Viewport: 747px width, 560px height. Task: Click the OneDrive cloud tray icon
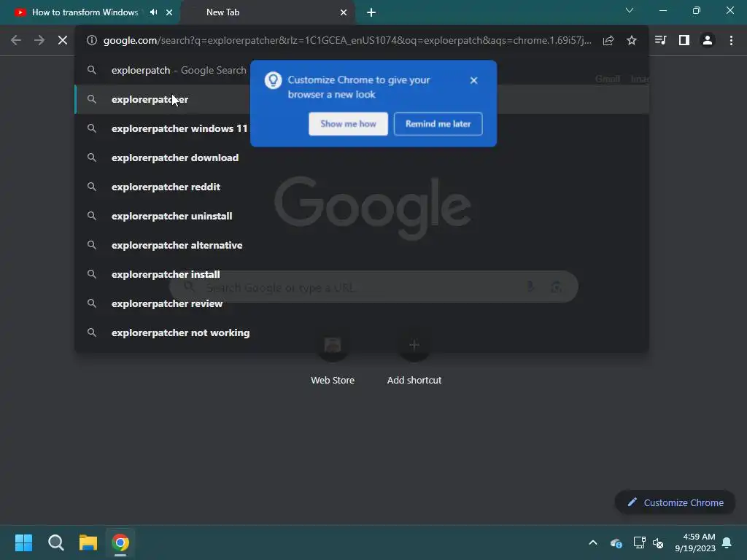coord(616,542)
